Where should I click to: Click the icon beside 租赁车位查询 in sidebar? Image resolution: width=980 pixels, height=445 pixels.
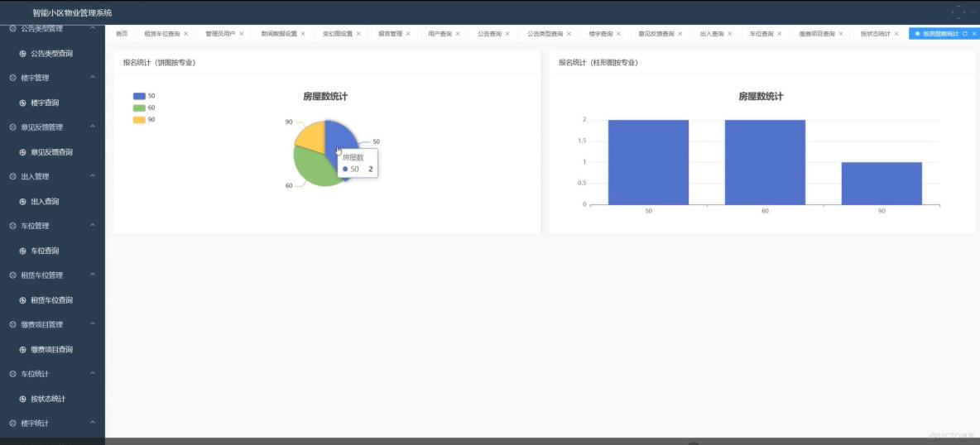tap(23, 300)
